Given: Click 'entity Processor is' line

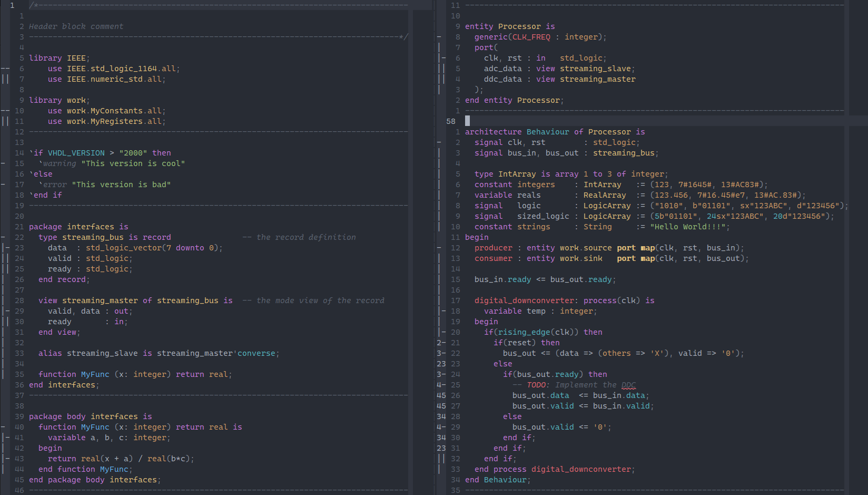Looking at the screenshot, I should (510, 26).
